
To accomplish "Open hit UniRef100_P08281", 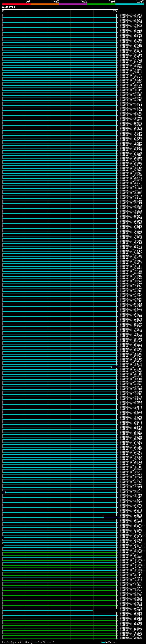I will pos(131,25).
